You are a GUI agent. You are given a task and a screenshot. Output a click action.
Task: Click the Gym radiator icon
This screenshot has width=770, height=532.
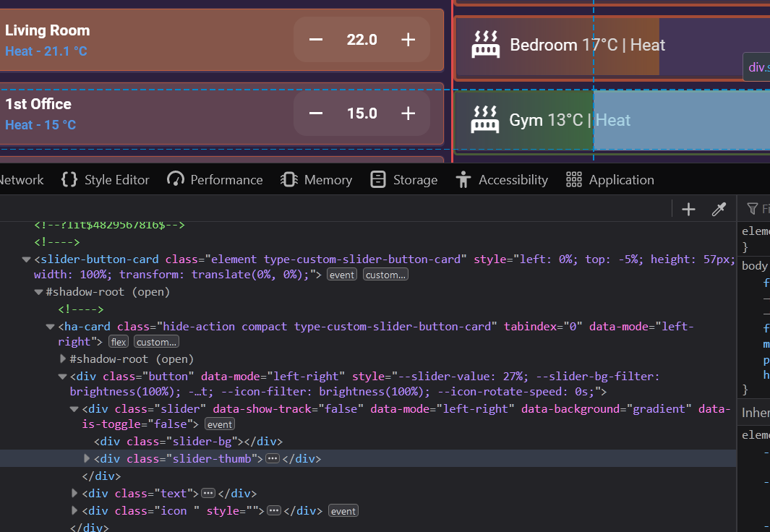[x=485, y=120]
